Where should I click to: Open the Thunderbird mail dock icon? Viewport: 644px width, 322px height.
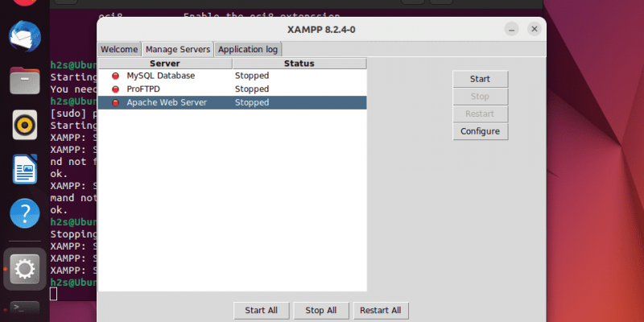click(x=25, y=36)
